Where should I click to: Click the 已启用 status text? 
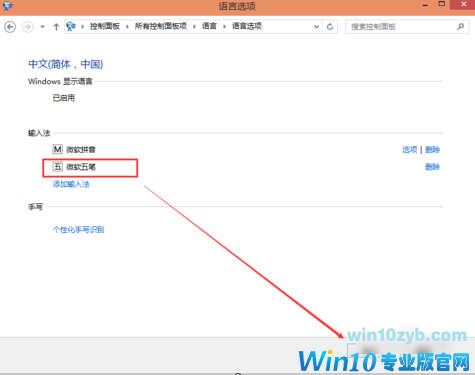click(64, 98)
